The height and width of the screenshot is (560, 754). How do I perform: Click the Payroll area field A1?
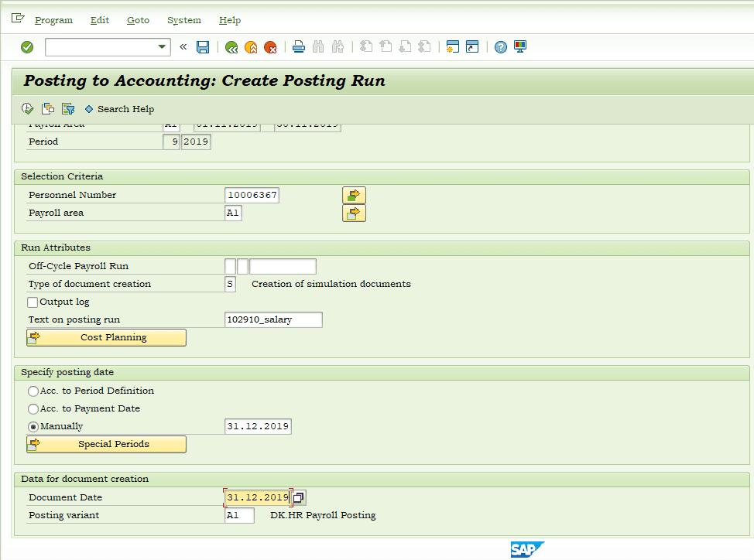pyautogui.click(x=233, y=213)
